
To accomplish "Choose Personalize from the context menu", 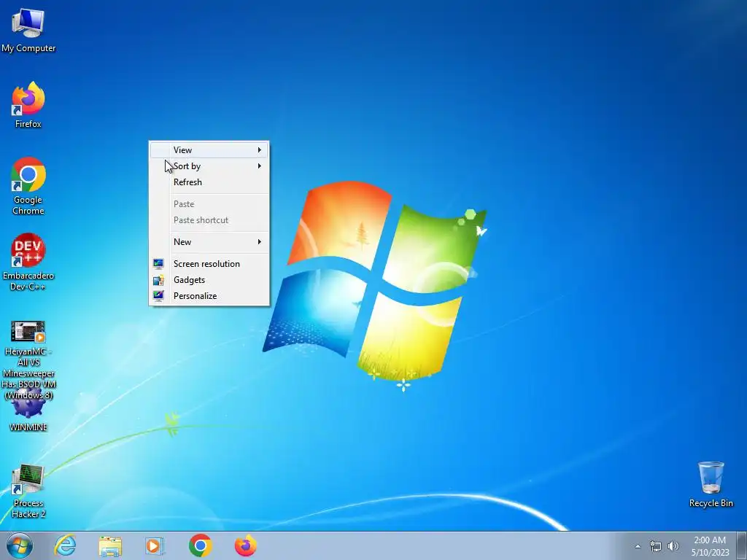I will (209, 296).
